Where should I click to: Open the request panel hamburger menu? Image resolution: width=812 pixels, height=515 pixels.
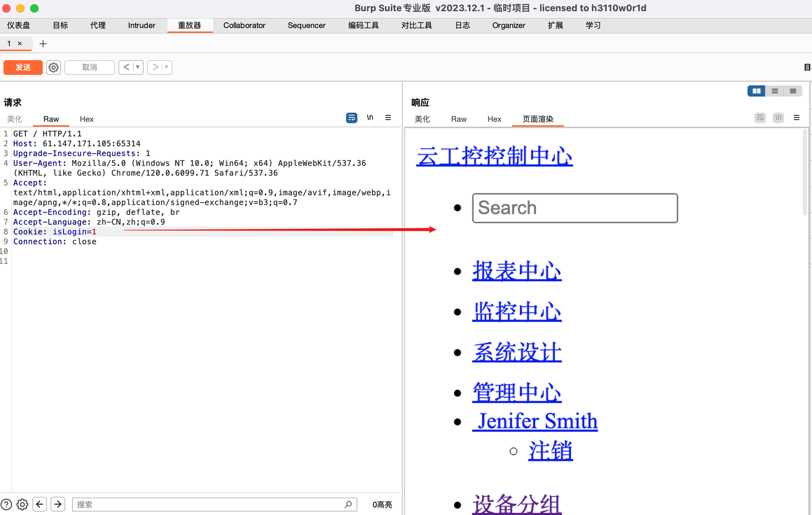[x=389, y=118]
